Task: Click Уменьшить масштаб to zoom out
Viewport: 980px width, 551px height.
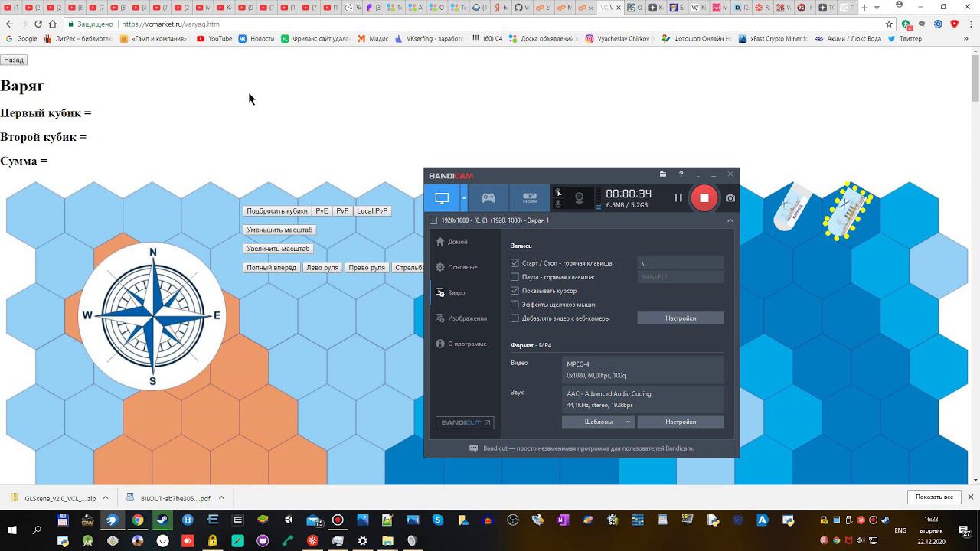Action: 279,230
